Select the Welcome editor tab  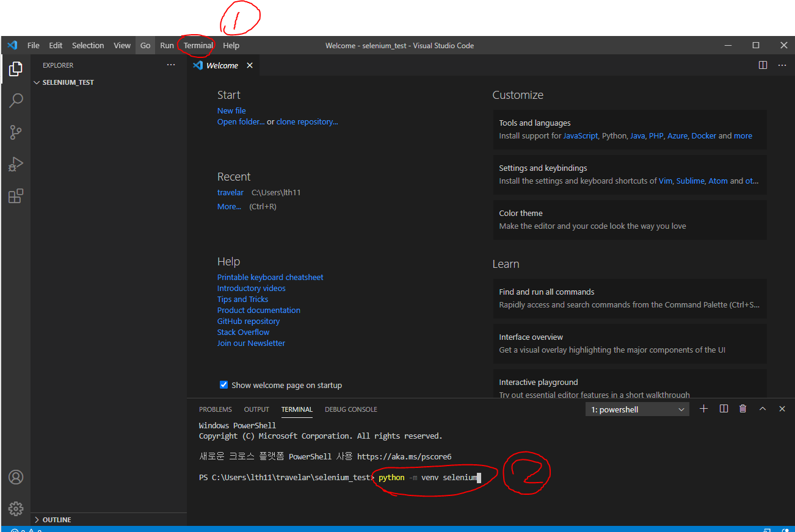[223, 65]
